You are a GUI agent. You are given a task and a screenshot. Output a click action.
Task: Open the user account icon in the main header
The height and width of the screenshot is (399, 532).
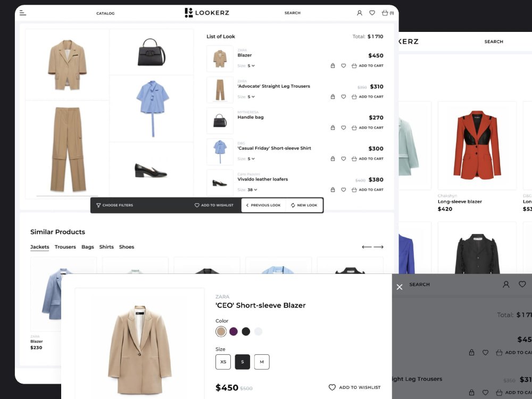359,13
